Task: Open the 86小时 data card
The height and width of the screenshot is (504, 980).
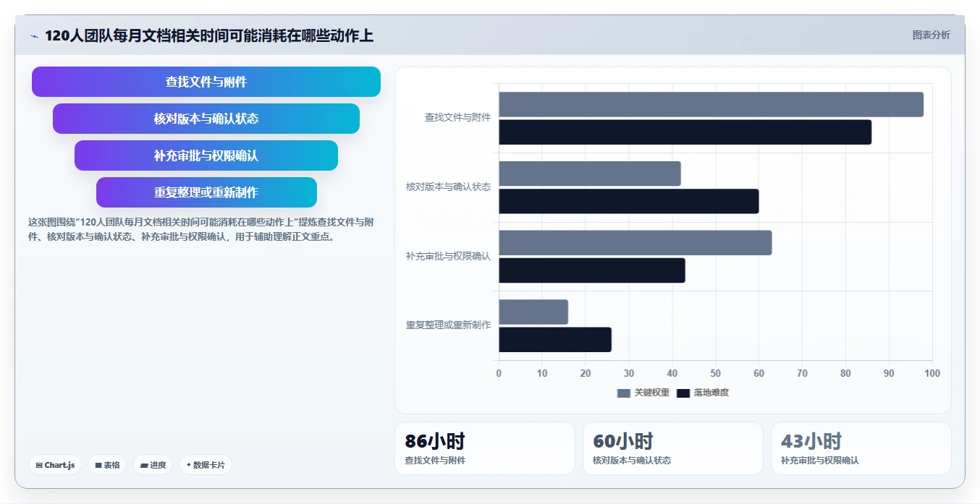Action: pos(485,448)
